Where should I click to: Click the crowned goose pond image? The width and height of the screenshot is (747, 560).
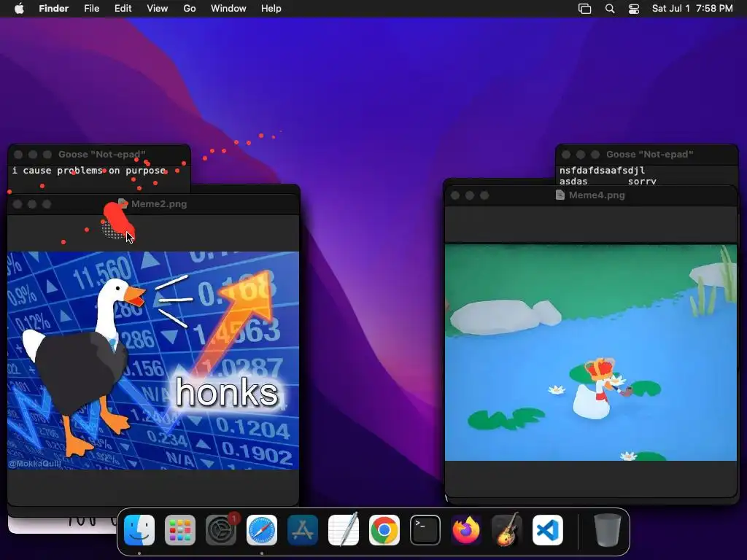coord(591,352)
